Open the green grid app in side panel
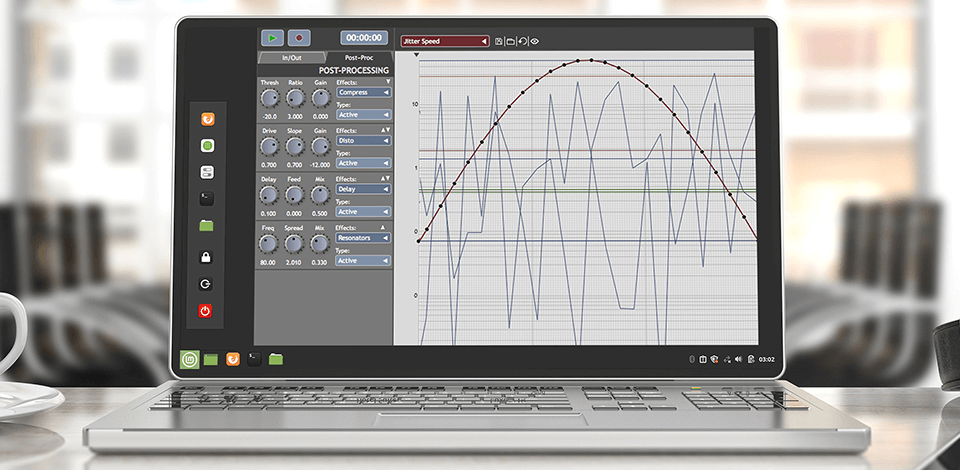960x470 pixels. coord(207,146)
